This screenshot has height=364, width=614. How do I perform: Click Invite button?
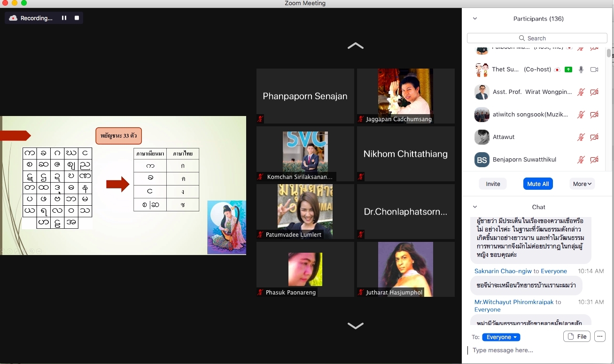point(493,184)
